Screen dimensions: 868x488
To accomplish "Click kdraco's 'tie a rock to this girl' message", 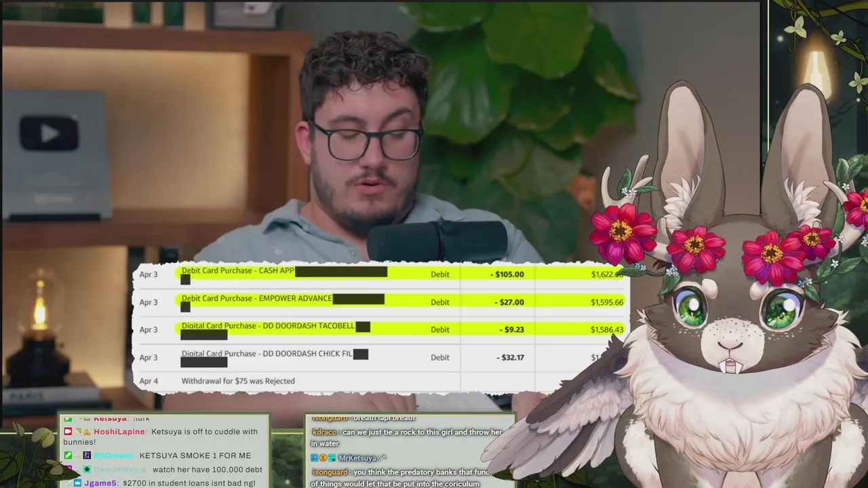I will [406, 438].
